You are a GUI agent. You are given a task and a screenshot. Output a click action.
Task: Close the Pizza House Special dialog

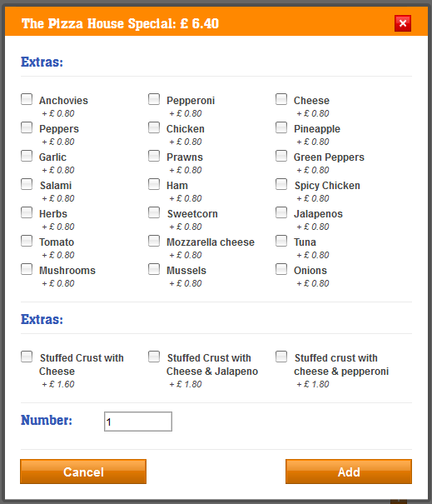[x=403, y=23]
